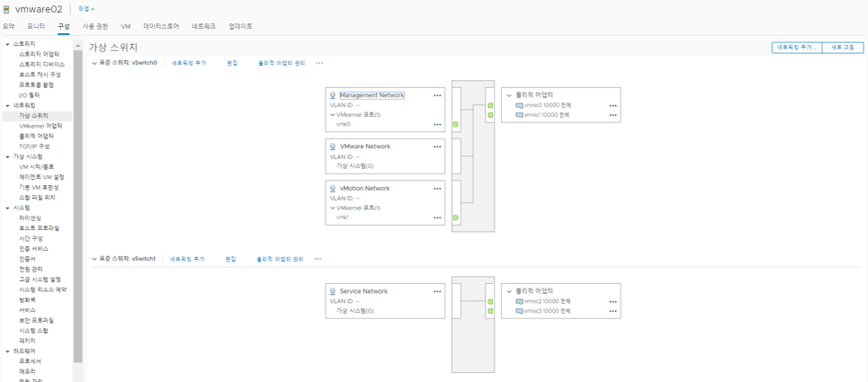Open Service Network ellipsis menu
The height and width of the screenshot is (382, 868).
coord(437,291)
